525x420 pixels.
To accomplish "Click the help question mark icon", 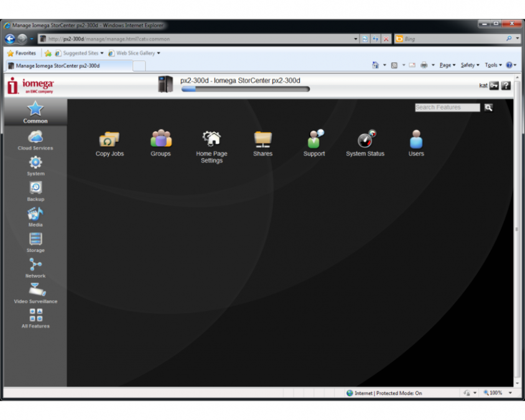I will [506, 86].
